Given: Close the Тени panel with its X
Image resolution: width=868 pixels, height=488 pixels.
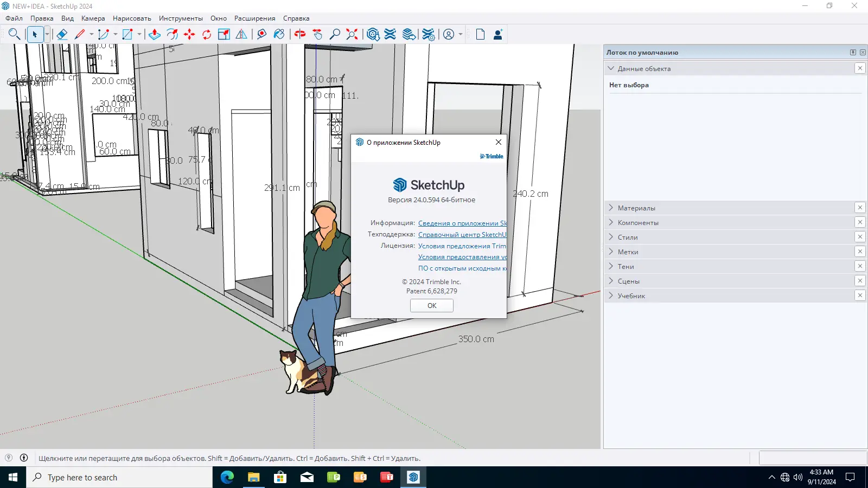Looking at the screenshot, I should pos(860,266).
